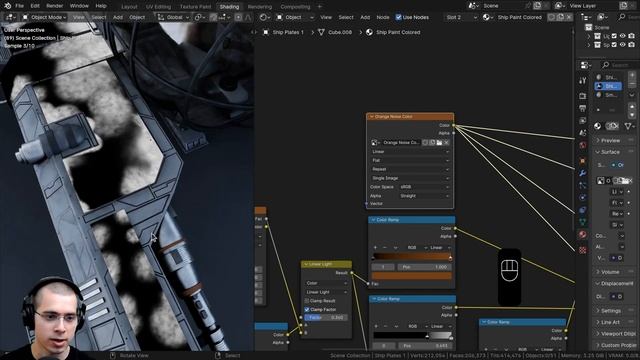
Task: Toggle exclude checkbox of Sp collection in outliner
Action: click(614, 45)
